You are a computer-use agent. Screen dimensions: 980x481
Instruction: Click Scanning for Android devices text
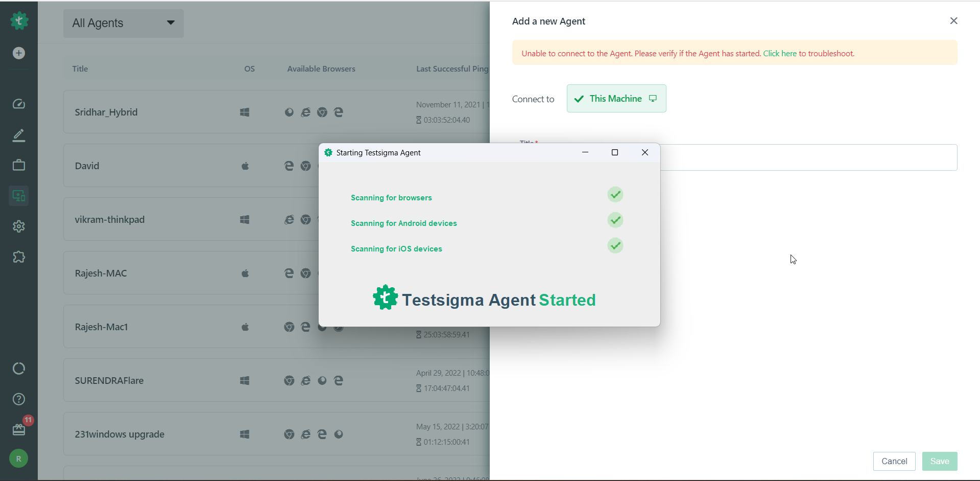(404, 223)
